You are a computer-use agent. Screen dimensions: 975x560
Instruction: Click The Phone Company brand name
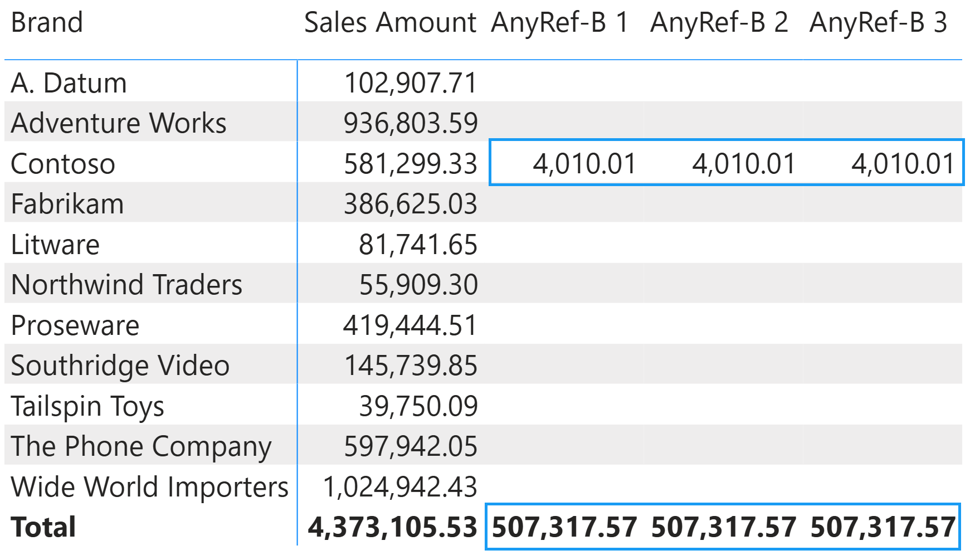[141, 446]
